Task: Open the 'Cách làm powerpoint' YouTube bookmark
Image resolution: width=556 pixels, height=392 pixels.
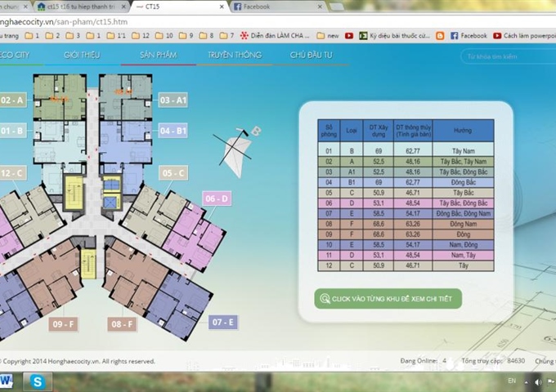Action: [524, 36]
